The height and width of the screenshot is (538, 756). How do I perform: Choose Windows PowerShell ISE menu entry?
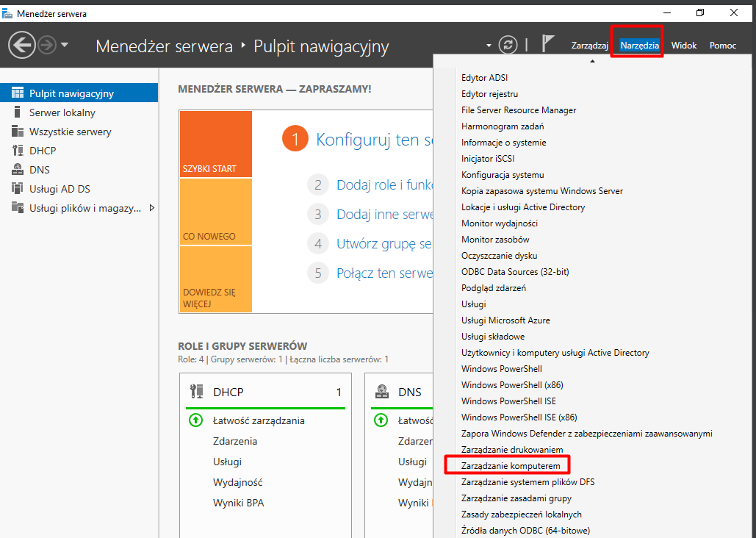pos(508,401)
